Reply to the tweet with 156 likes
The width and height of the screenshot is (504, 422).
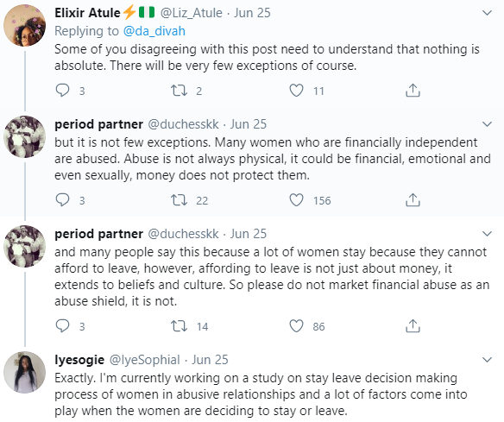click(x=62, y=200)
